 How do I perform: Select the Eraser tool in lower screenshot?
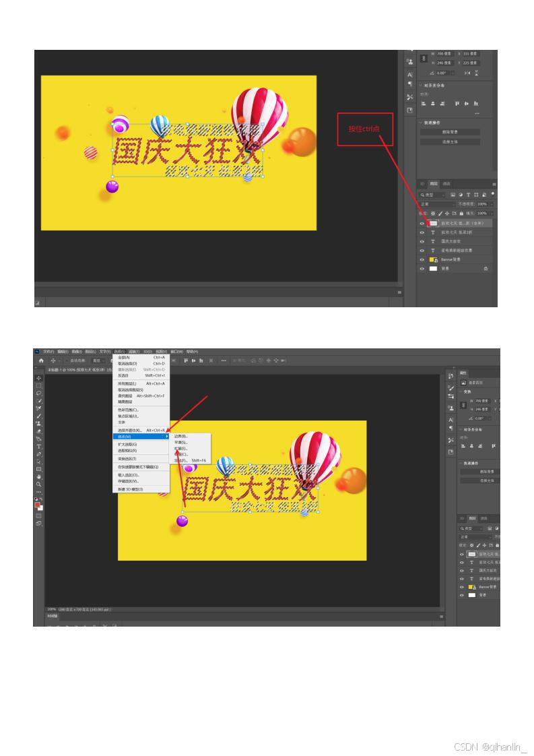pos(38,431)
